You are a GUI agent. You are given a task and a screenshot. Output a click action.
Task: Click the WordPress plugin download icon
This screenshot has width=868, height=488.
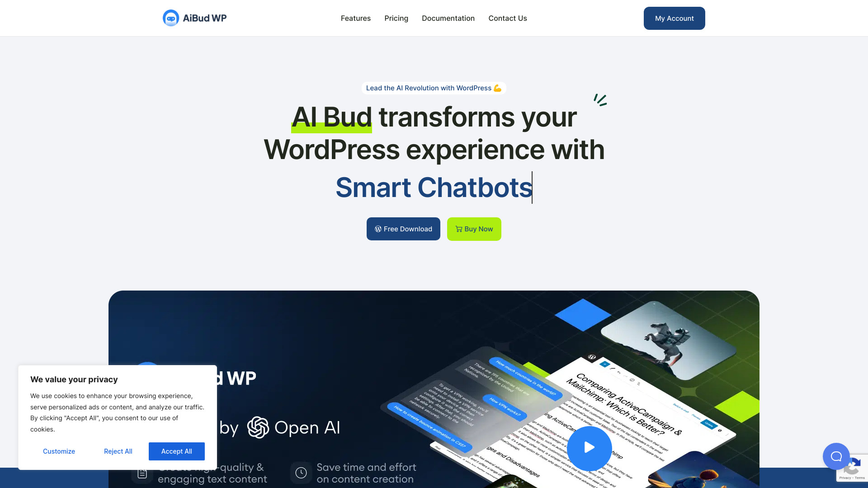(x=377, y=229)
